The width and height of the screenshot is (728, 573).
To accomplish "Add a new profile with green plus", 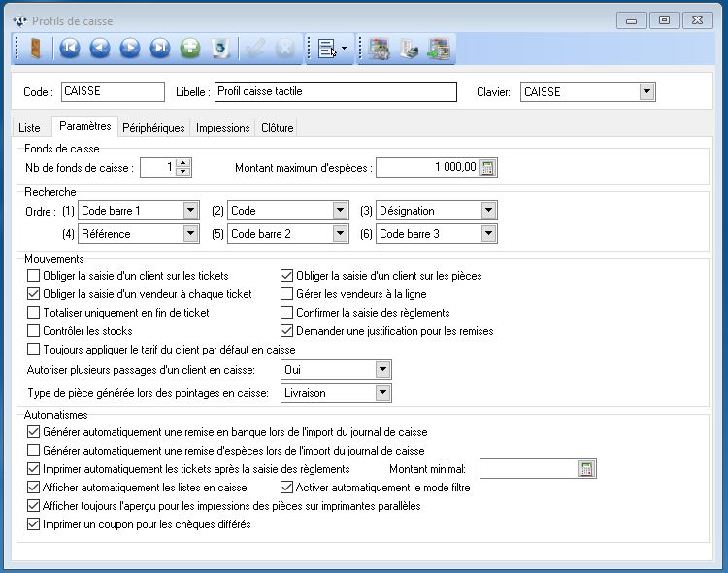I will (x=190, y=48).
